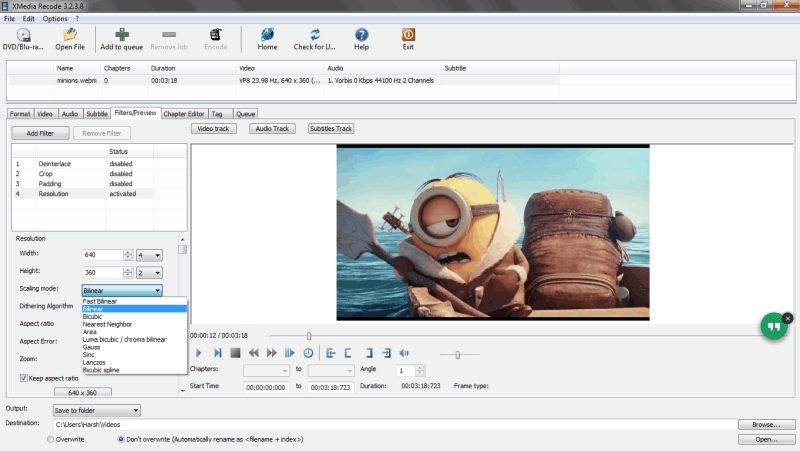The height and width of the screenshot is (451, 800).
Task: Switch to the Audio tab
Action: pos(70,114)
